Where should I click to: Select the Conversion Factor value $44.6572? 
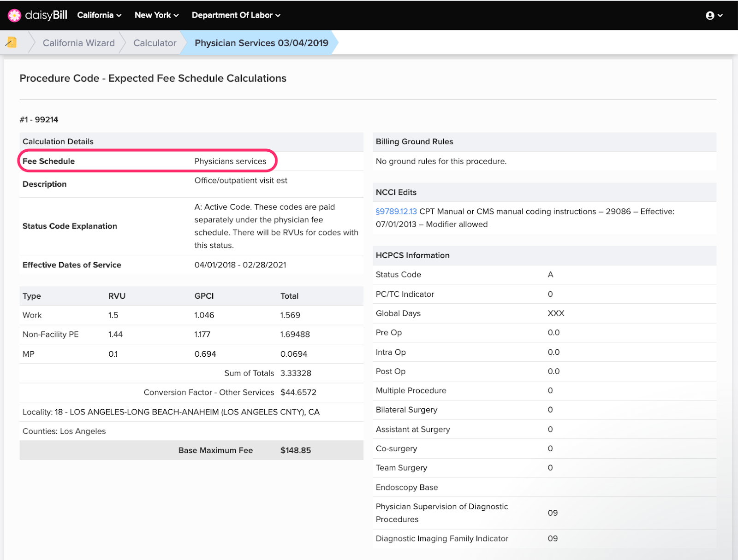pyautogui.click(x=298, y=392)
